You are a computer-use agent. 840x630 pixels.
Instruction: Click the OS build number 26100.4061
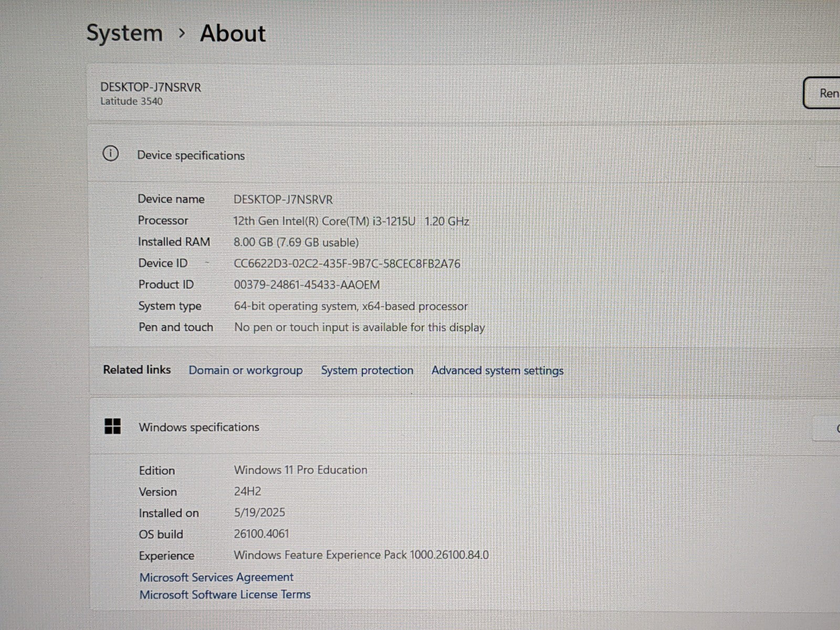pos(261,533)
